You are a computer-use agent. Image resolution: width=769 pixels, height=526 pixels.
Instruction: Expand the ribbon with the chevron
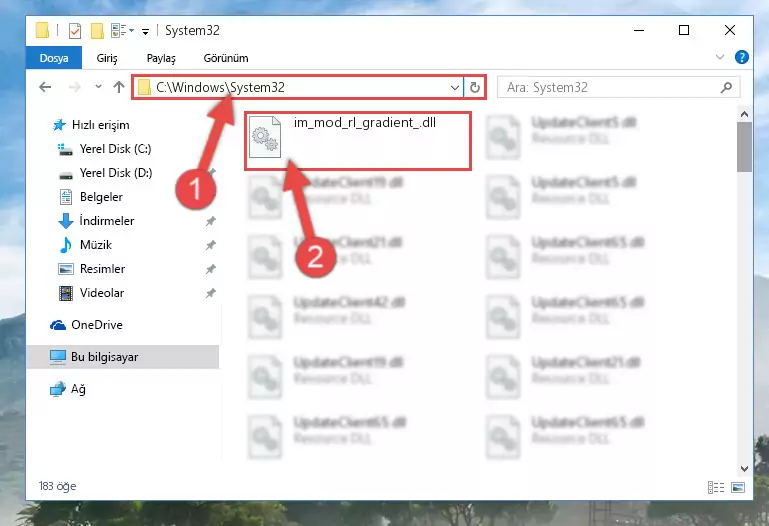coord(719,57)
